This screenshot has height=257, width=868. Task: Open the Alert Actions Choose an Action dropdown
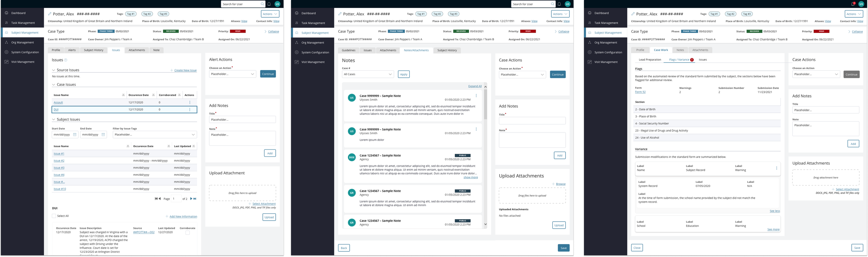click(233, 74)
